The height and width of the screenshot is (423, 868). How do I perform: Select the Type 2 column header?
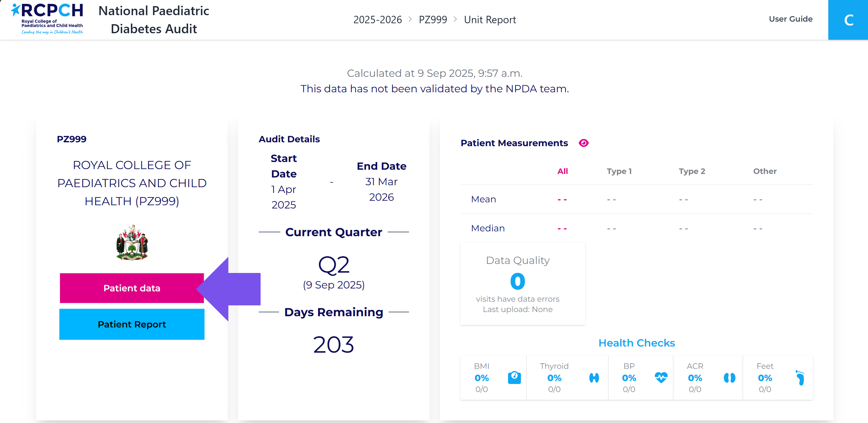click(x=692, y=171)
